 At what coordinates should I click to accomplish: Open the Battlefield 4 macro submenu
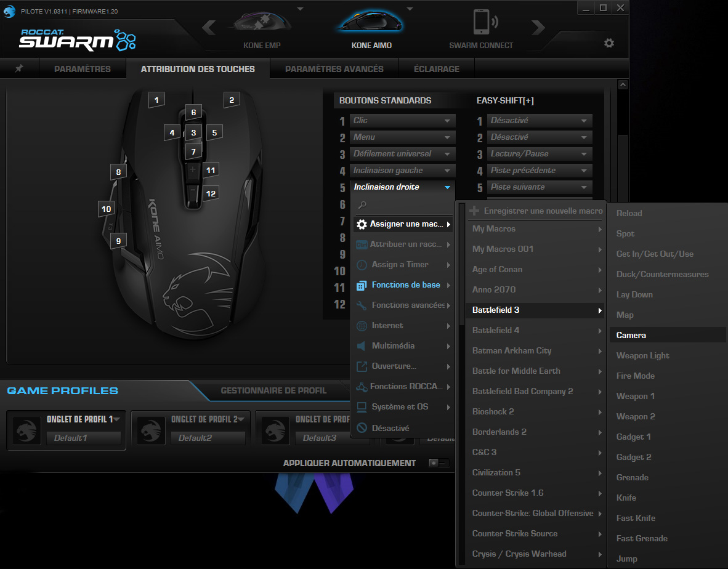[x=535, y=331]
